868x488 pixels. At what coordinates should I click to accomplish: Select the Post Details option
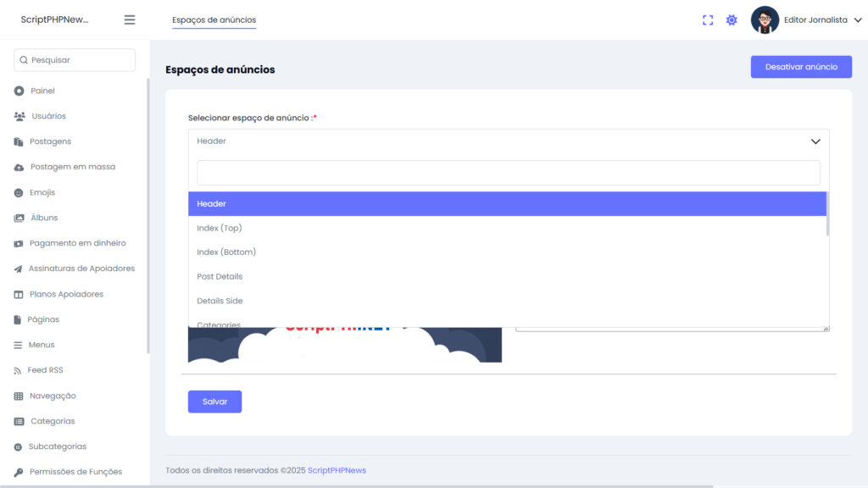pos(220,276)
